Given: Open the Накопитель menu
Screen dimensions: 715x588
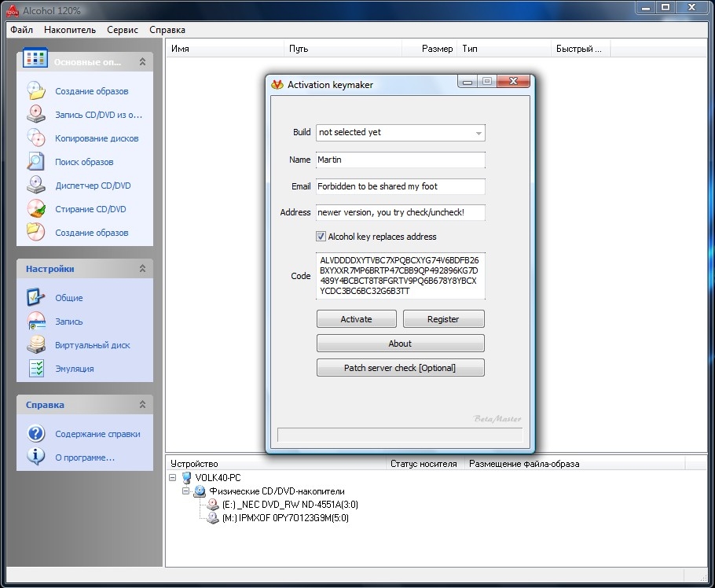Looking at the screenshot, I should (70, 30).
